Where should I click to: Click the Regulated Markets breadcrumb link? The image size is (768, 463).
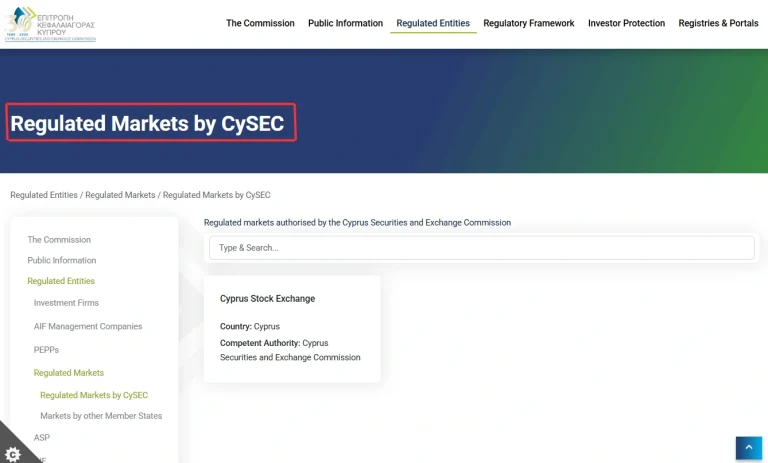120,195
